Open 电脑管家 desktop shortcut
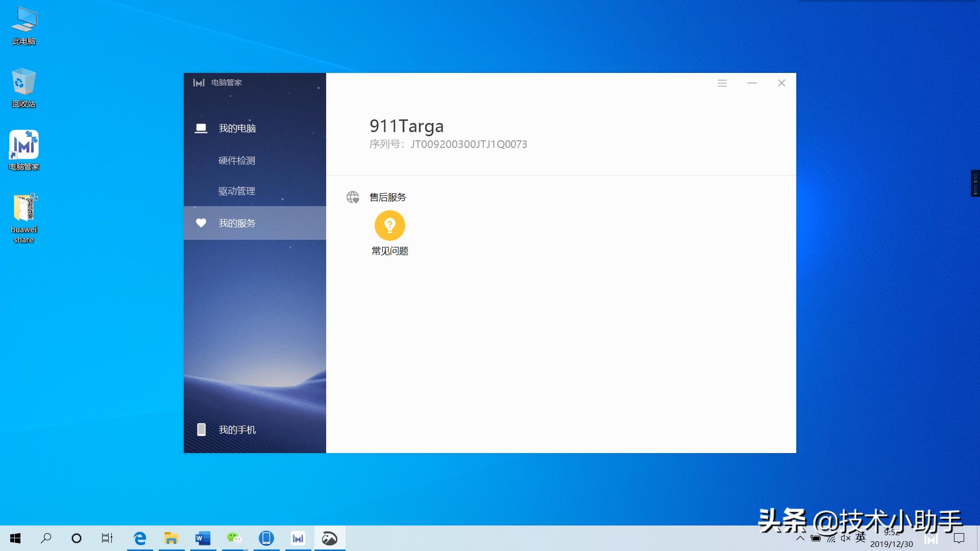Image resolution: width=980 pixels, height=551 pixels. pos(24,145)
